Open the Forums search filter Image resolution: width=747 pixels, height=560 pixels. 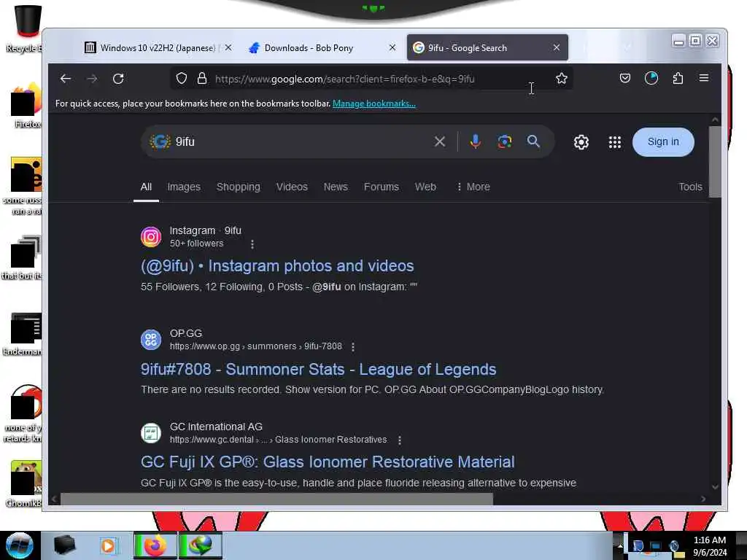(381, 187)
